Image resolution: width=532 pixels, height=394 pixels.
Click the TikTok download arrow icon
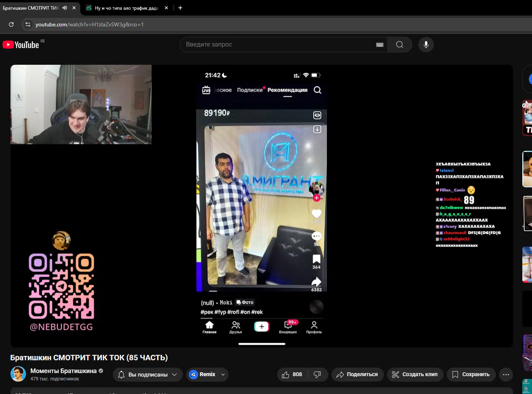pos(317,129)
